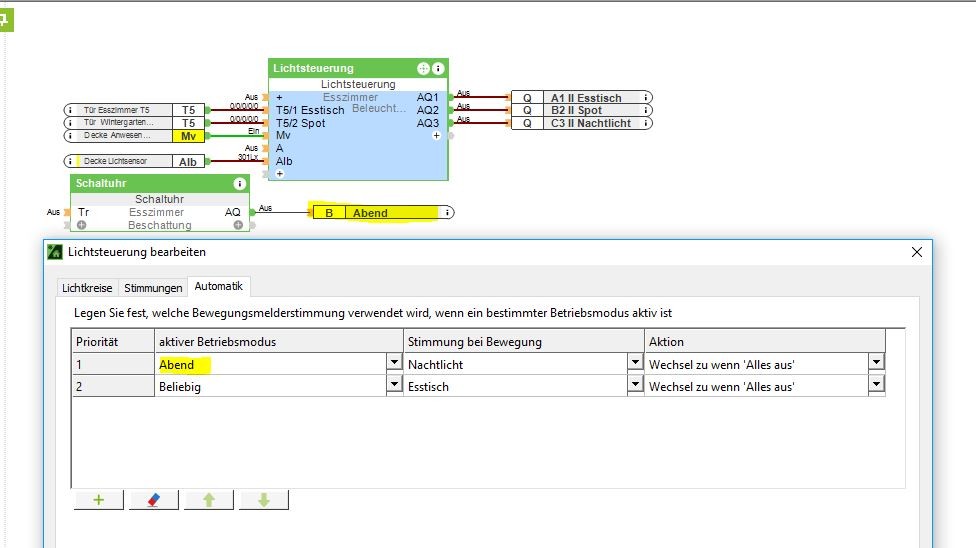Click the AIb input label on Lichtsteuerung block

(x=284, y=161)
